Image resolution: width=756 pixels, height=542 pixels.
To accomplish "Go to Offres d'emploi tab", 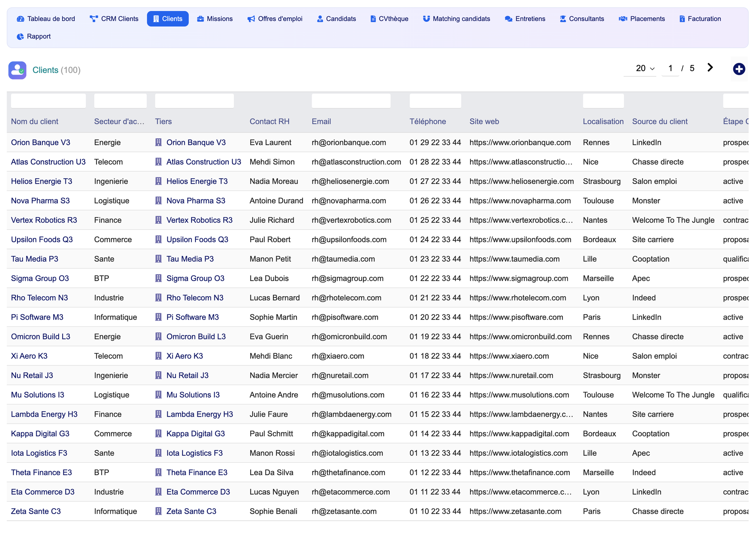I will coord(275,19).
